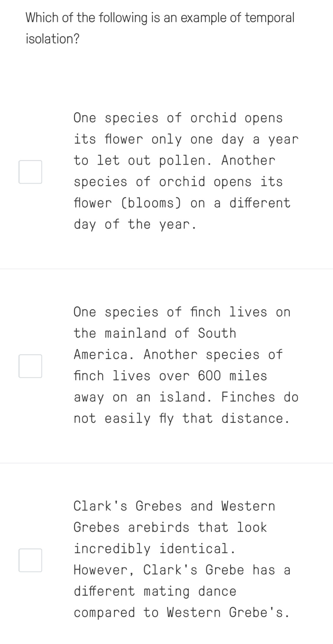
Task: Choose the orchid answer paragraph
Action: pyautogui.click(x=186, y=171)
